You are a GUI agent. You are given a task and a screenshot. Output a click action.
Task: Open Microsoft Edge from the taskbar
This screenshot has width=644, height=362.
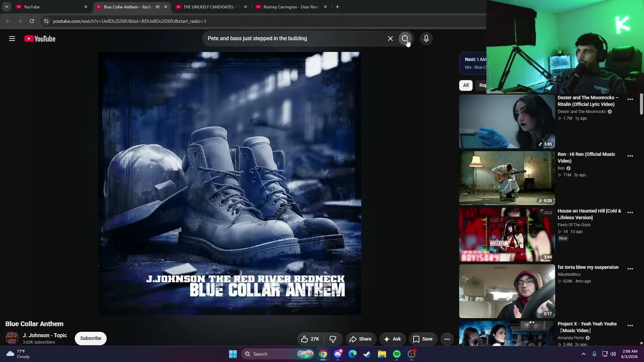[x=353, y=354]
